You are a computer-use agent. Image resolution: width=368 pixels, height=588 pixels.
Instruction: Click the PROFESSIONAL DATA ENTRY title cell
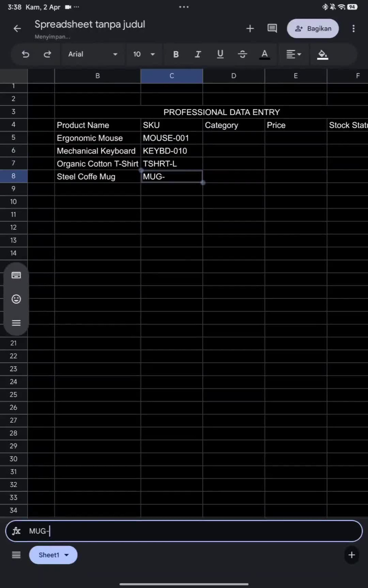click(222, 112)
